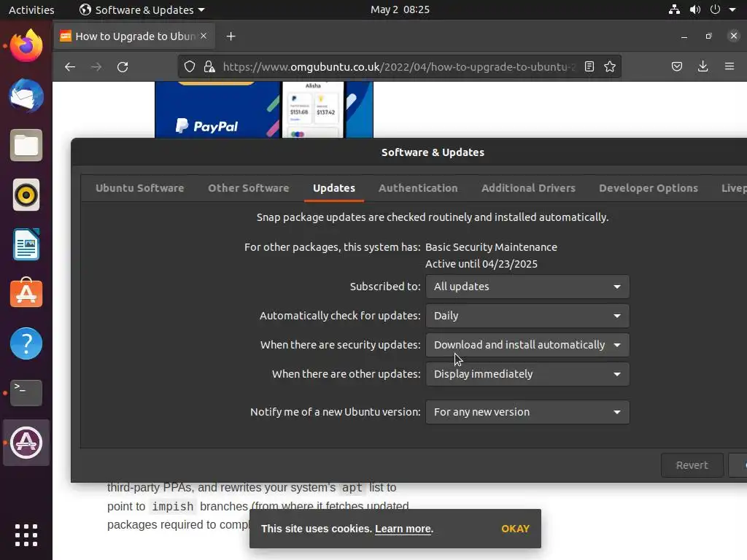Image resolution: width=747 pixels, height=560 pixels.
Task: Switch to Ubuntu Software tab
Action: point(139,188)
